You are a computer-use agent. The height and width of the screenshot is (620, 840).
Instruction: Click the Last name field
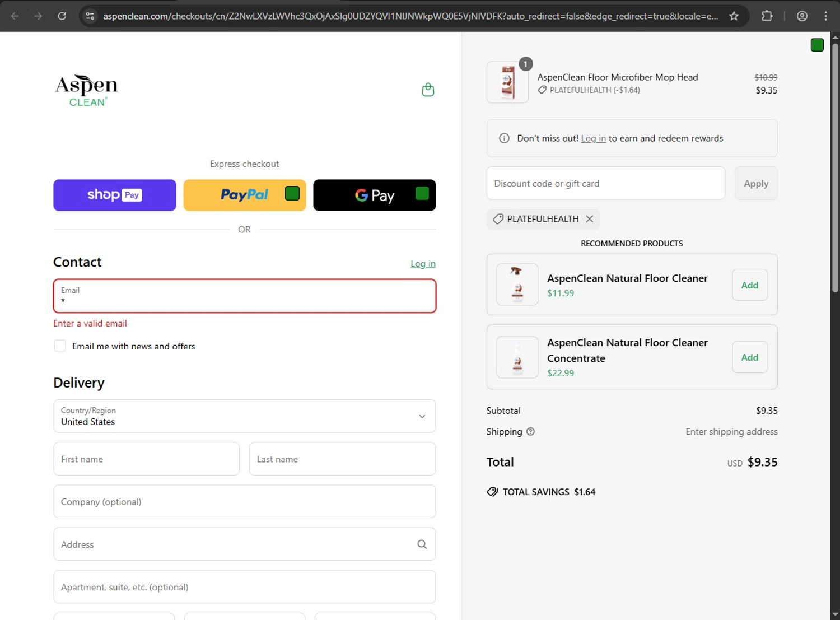tap(342, 459)
